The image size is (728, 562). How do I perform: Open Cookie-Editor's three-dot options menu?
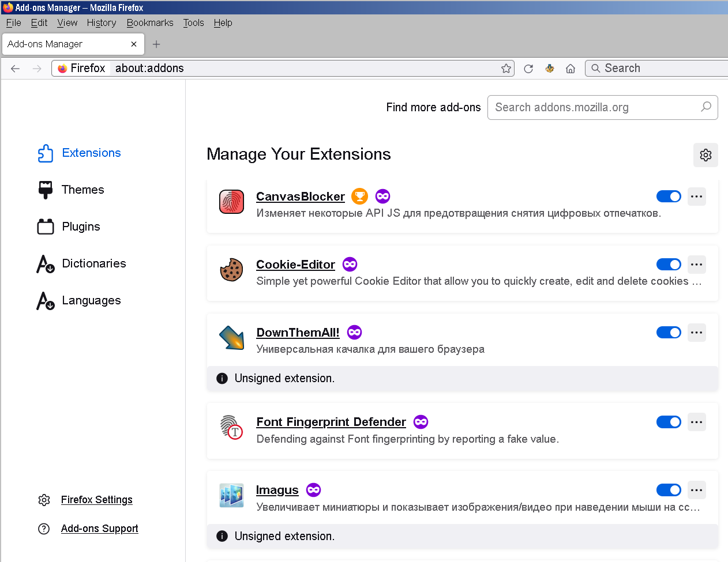click(x=697, y=265)
